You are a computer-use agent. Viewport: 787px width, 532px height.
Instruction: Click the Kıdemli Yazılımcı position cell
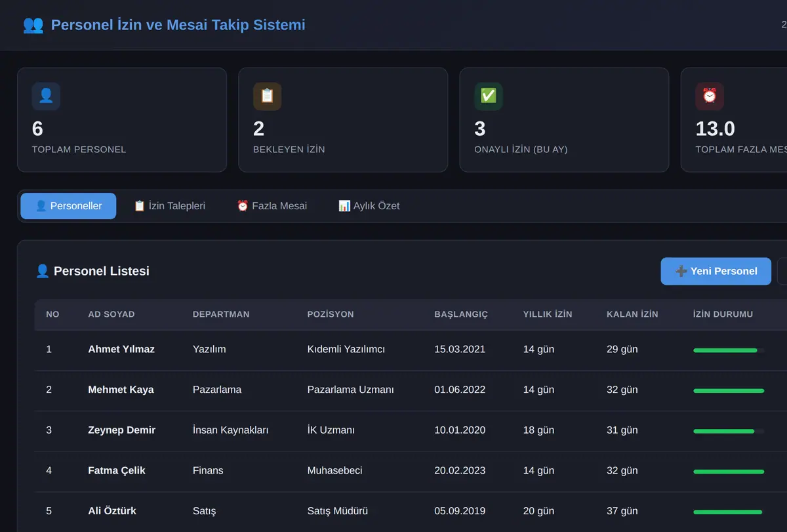(x=346, y=349)
